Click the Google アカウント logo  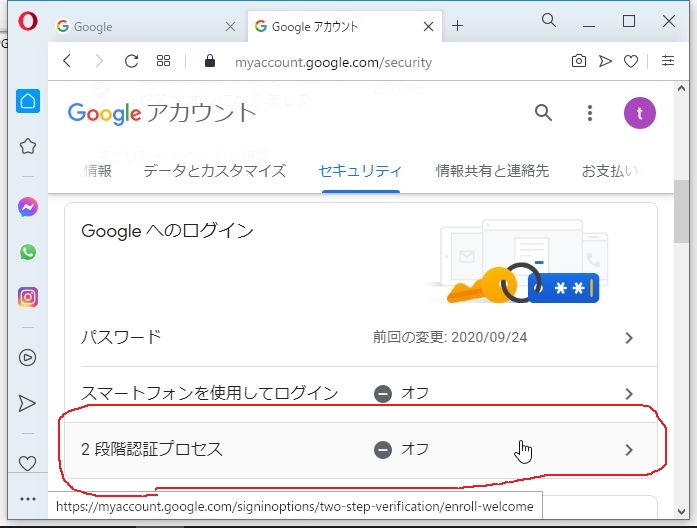[x=162, y=113]
